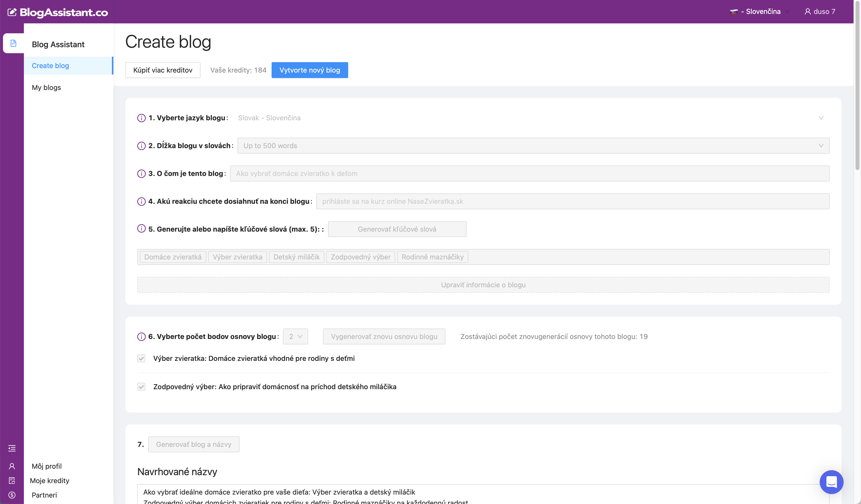This screenshot has height=504, width=861.
Task: Click info icon beside keyword generation step
Action: tap(141, 228)
